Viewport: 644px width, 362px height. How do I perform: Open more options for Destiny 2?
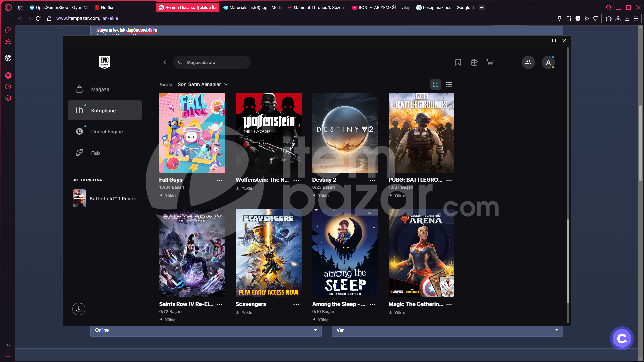tap(373, 180)
